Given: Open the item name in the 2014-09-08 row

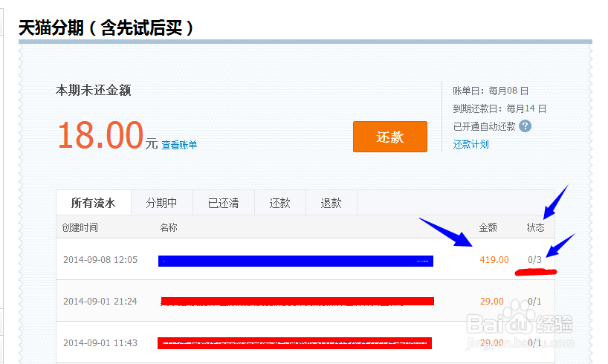Looking at the screenshot, I should (296, 261).
